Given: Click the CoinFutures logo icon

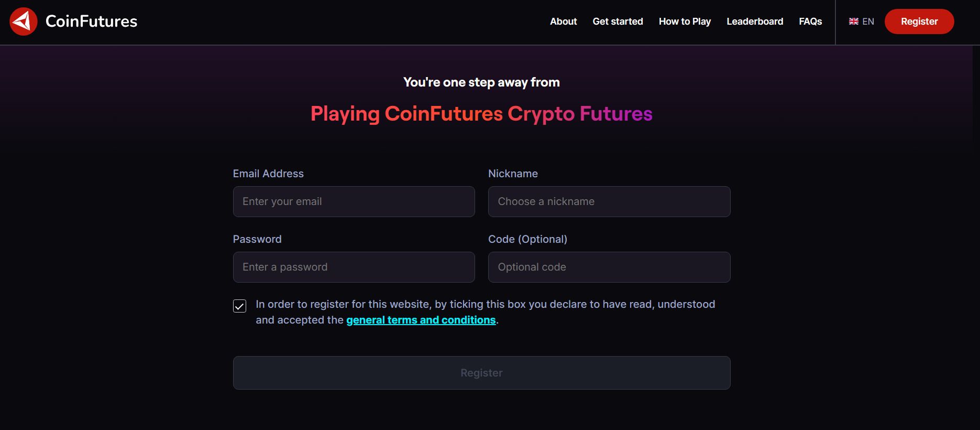Looking at the screenshot, I should pyautogui.click(x=23, y=21).
